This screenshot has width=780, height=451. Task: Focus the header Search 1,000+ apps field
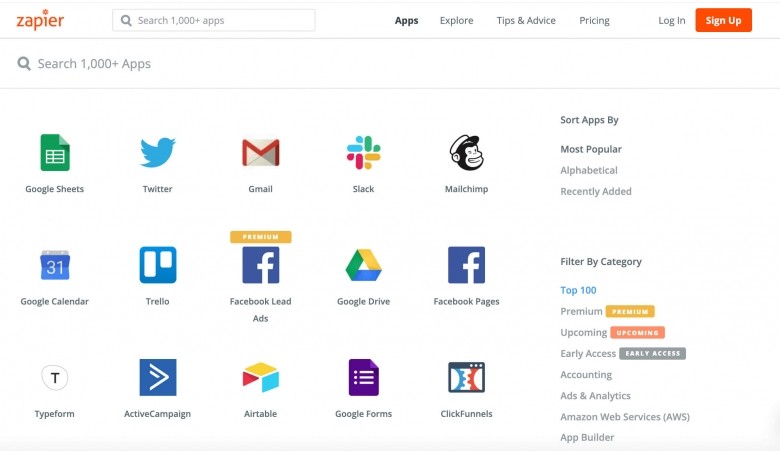click(x=214, y=20)
